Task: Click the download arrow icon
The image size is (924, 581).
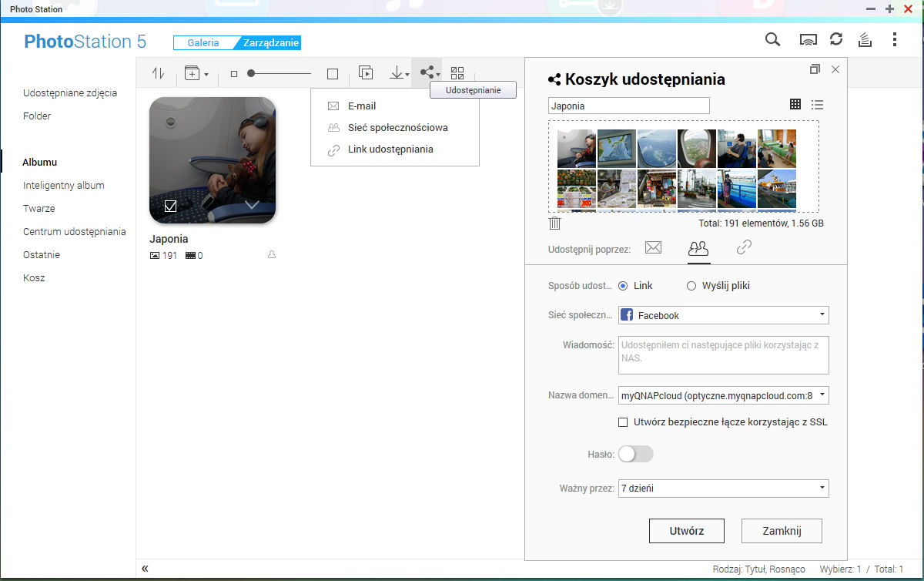Action: pyautogui.click(x=399, y=74)
